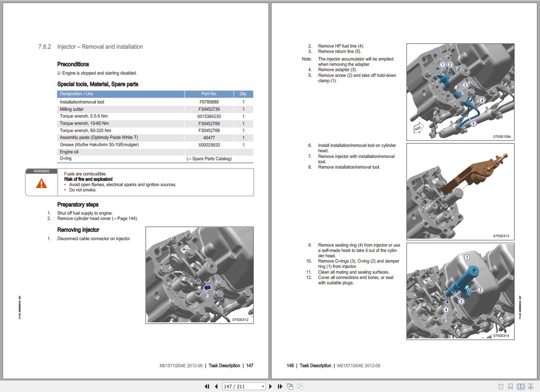The image size is (540, 392).
Task: Click callout number 5 on the fuel line diagram
Action: pyautogui.click(x=473, y=123)
